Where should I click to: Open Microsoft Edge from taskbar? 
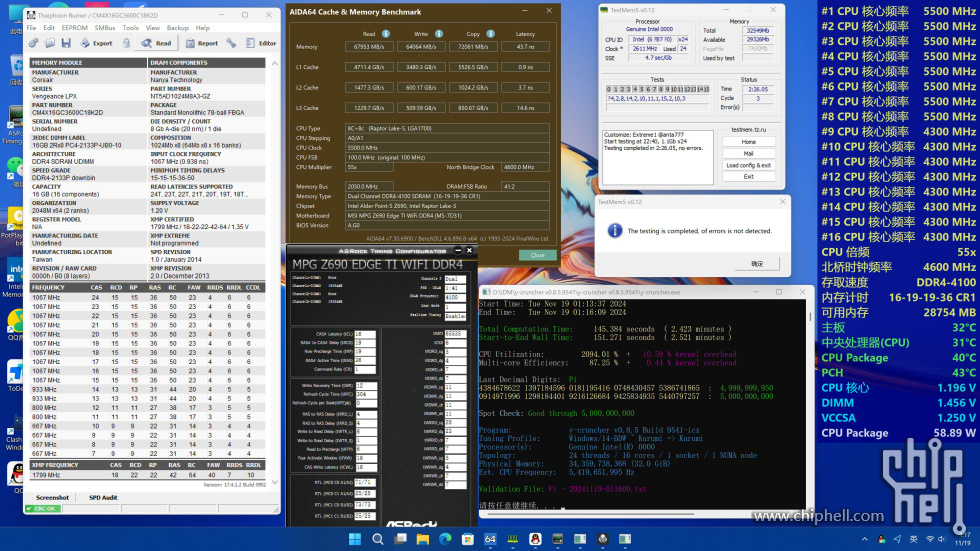point(445,539)
